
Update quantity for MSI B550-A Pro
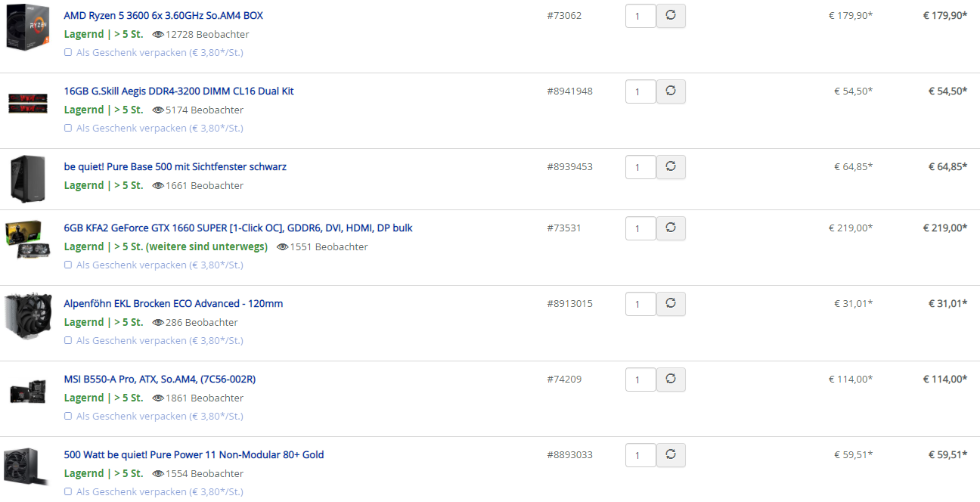point(671,380)
